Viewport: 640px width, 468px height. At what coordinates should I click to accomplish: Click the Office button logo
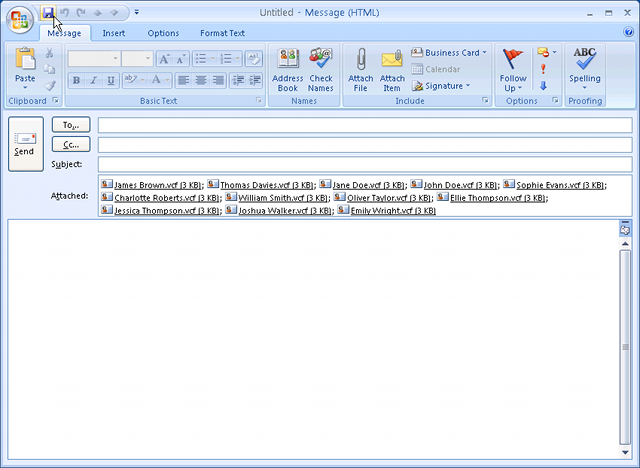pyautogui.click(x=19, y=20)
